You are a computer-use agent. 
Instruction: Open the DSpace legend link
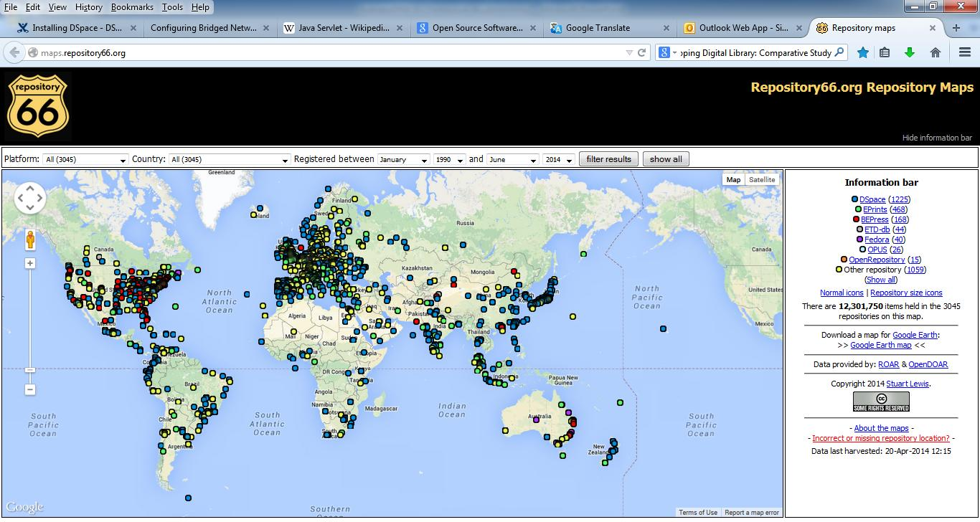coord(872,199)
